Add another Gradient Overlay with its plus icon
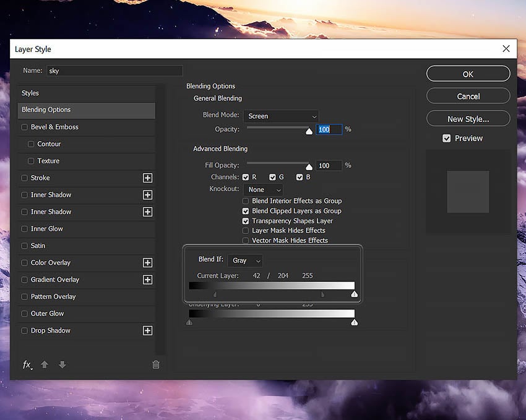This screenshot has height=420, width=526. 147,279
